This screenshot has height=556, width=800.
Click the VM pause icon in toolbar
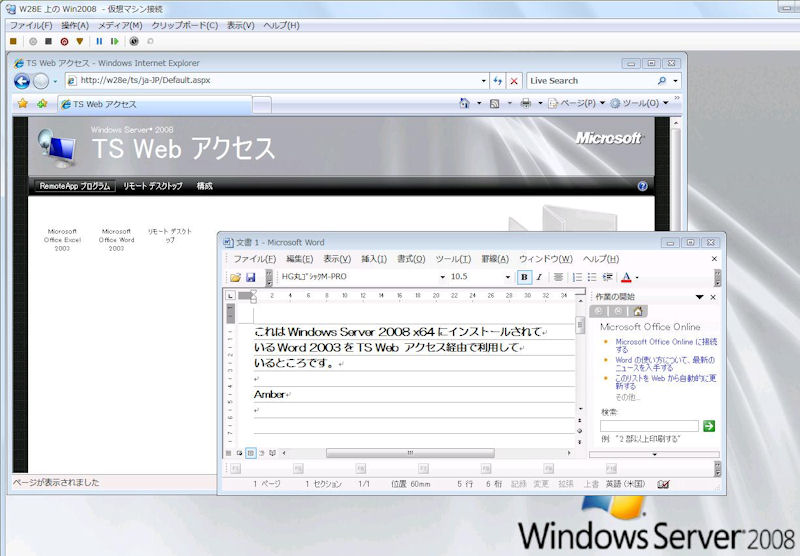coord(99,41)
